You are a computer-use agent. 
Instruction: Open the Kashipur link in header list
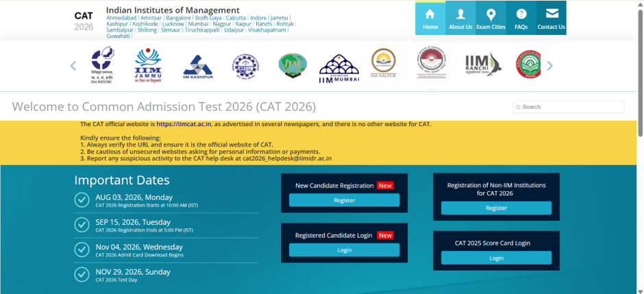point(117,24)
